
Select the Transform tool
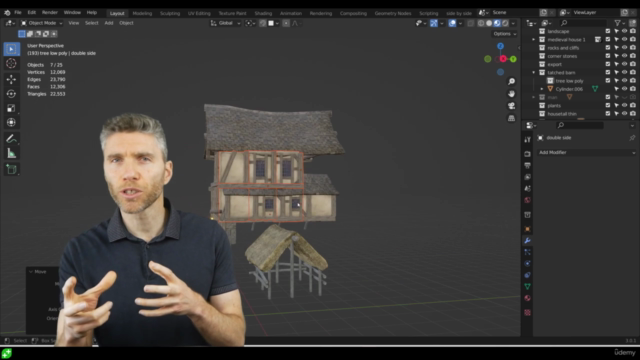pos(11,122)
